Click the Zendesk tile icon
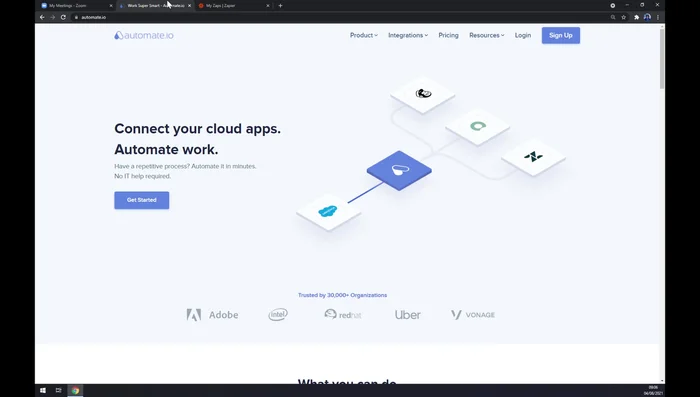This screenshot has height=397, width=700. 533,157
